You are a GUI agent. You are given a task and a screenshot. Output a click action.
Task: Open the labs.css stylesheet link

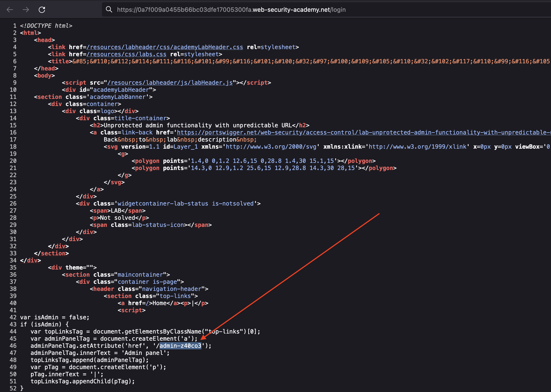126,54
